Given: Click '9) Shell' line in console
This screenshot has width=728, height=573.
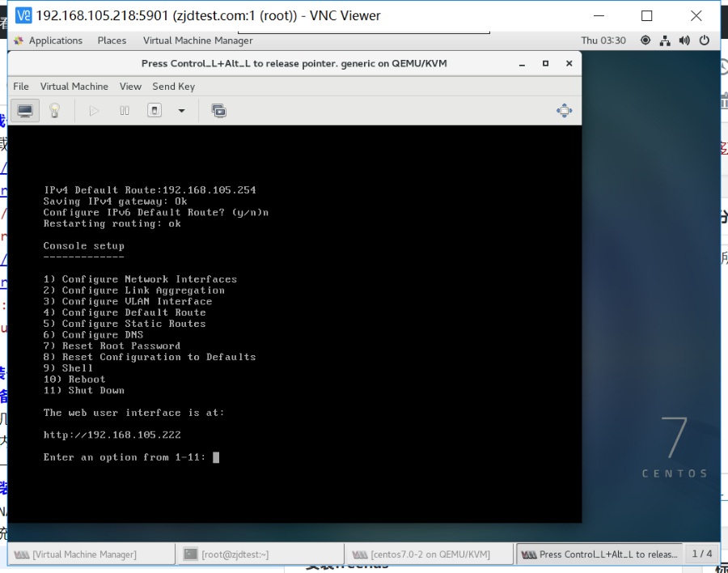Looking at the screenshot, I should (68, 368).
